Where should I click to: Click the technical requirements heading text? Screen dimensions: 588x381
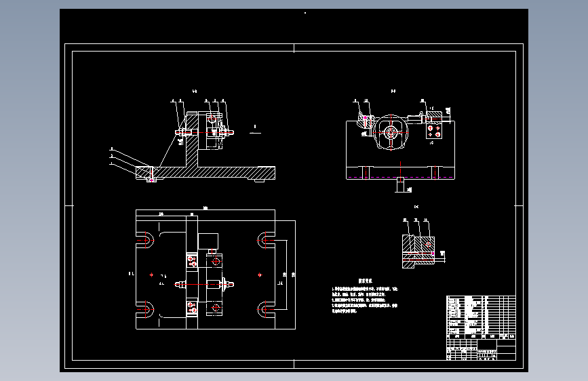coord(366,281)
